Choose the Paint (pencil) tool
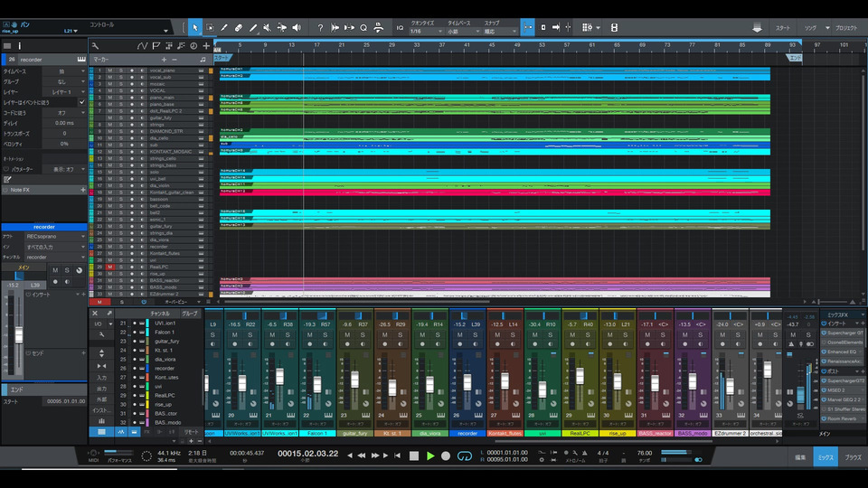868x488 pixels. (253, 27)
